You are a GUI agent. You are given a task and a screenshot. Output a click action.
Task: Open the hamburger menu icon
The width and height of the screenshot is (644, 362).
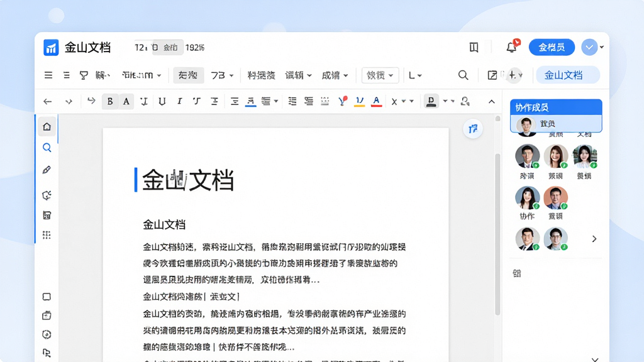coord(48,75)
